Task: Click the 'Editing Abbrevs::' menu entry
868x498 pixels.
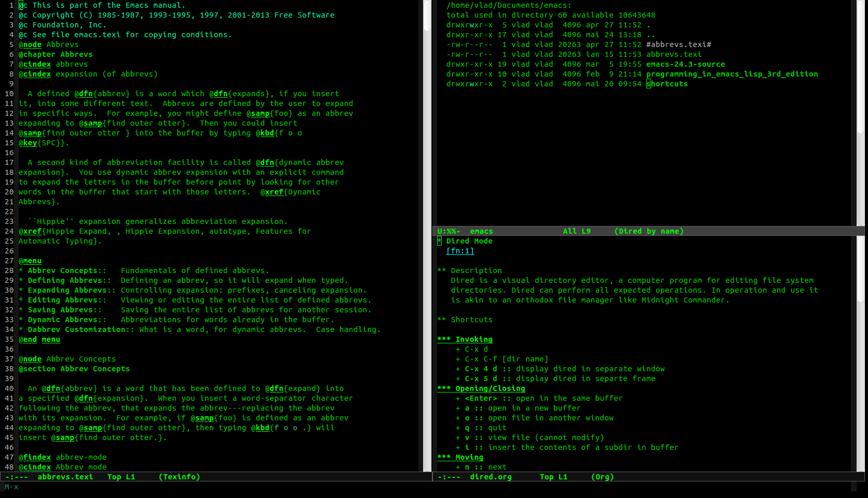Action: 67,300
